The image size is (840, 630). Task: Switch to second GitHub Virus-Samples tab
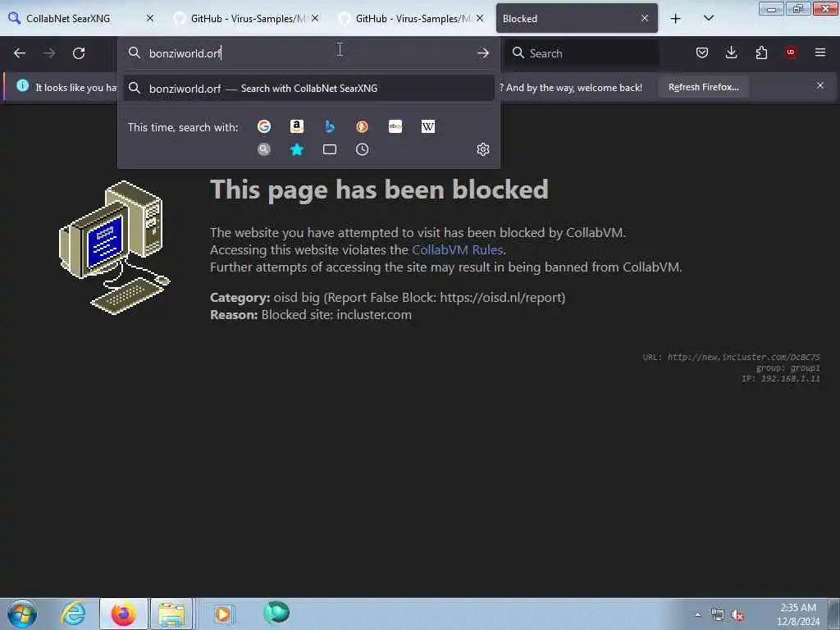(411, 19)
